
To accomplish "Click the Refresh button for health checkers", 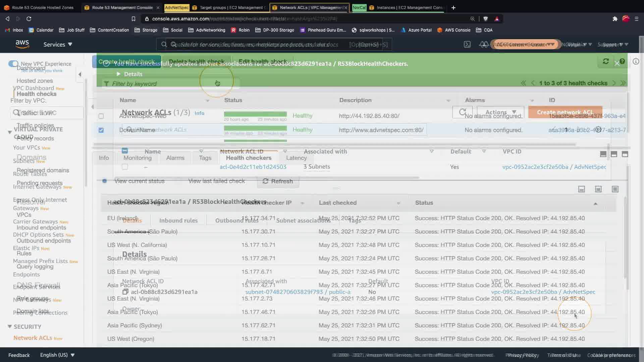I will (278, 181).
